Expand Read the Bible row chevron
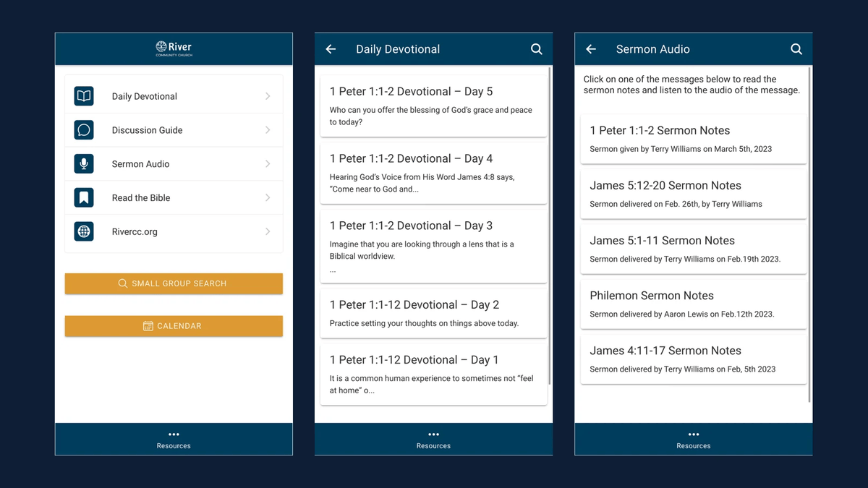Screen dimensions: 868x488 (268, 197)
